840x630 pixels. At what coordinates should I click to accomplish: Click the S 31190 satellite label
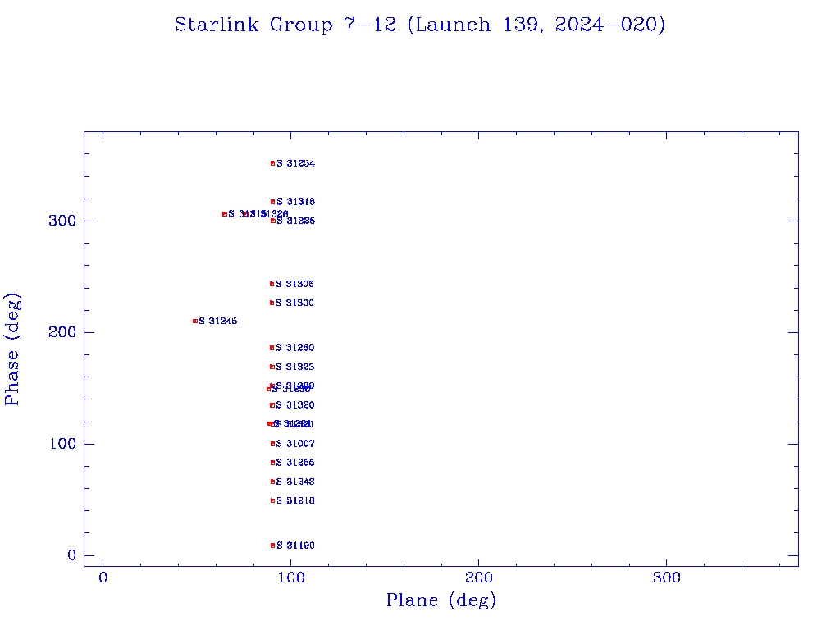(295, 546)
